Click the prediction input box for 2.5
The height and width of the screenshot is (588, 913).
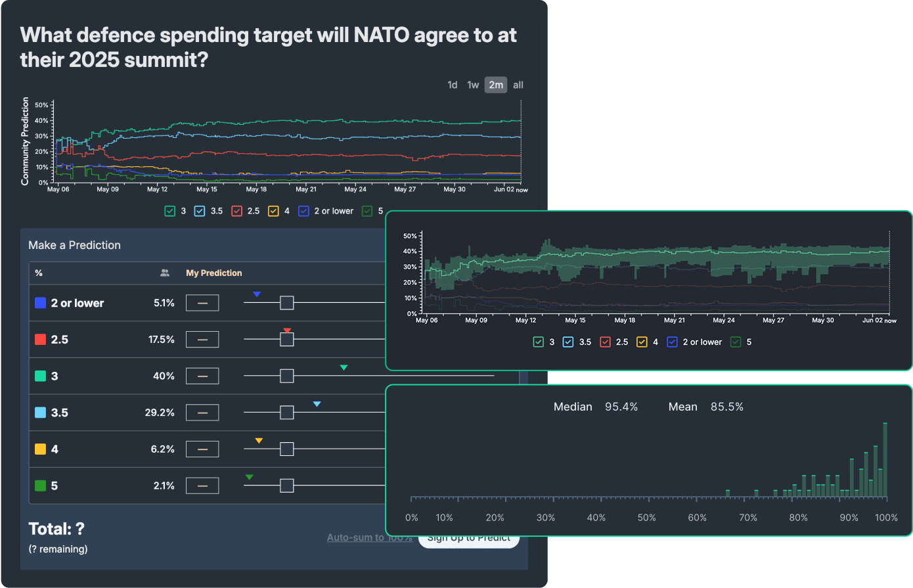tap(202, 340)
